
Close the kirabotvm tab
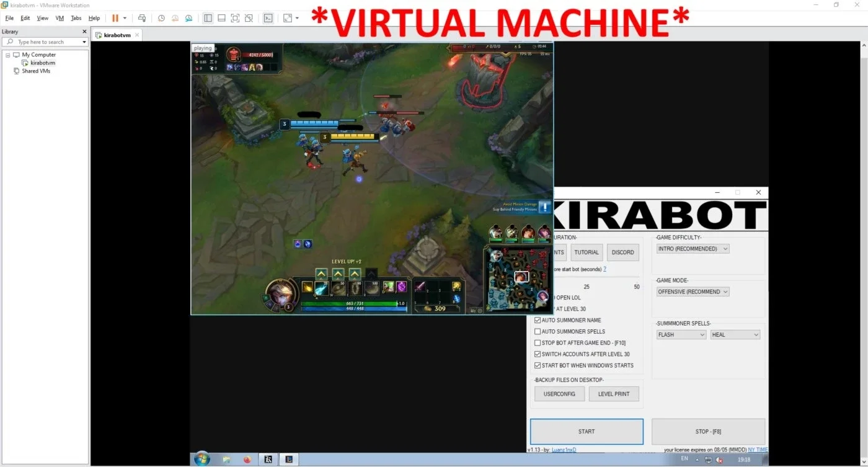pos(137,35)
